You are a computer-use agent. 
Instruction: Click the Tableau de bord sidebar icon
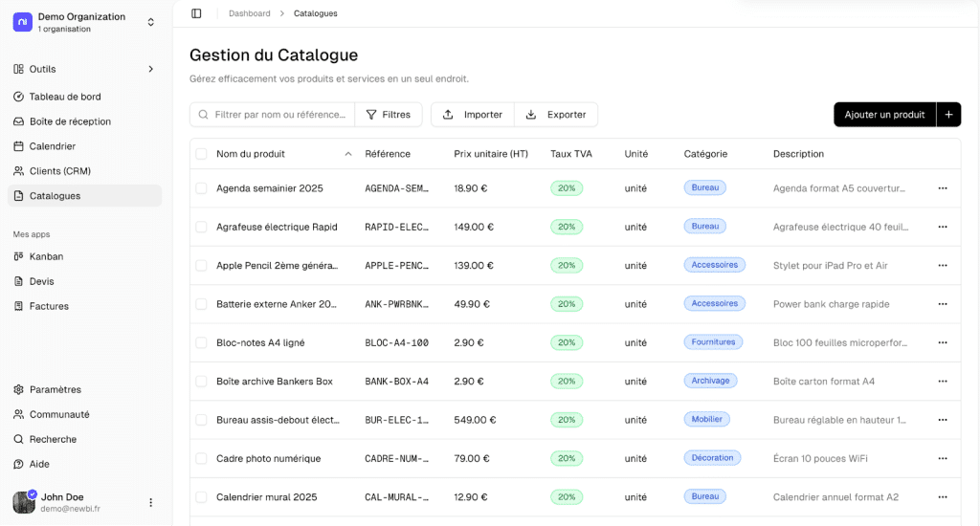[19, 97]
